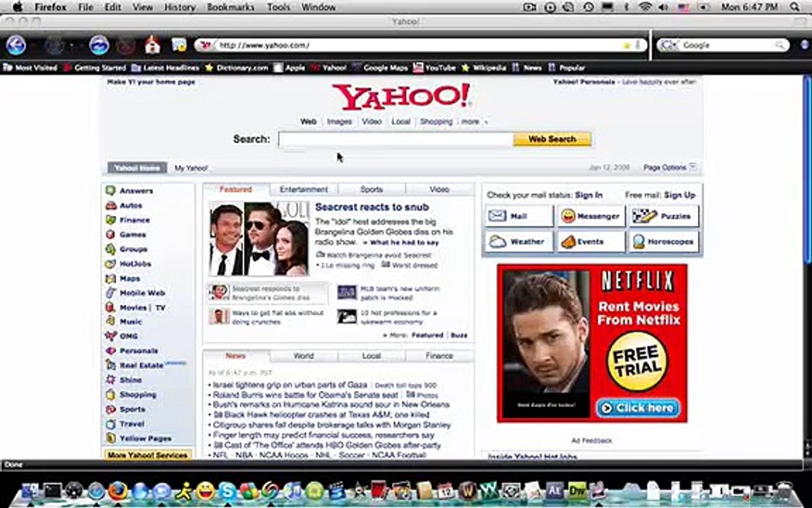Switch to the Sports tab in Featured panel

pyautogui.click(x=371, y=189)
